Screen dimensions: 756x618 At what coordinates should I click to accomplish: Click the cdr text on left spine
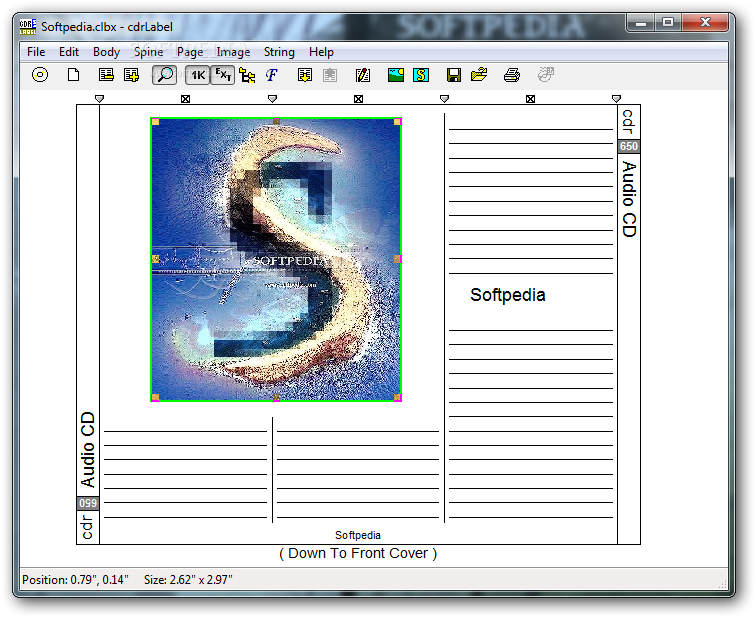pyautogui.click(x=87, y=527)
